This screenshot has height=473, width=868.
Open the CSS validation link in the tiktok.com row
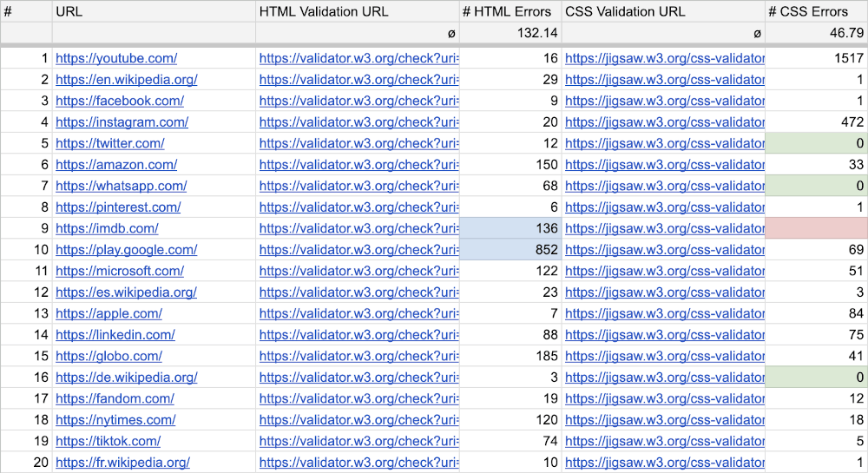click(x=665, y=442)
